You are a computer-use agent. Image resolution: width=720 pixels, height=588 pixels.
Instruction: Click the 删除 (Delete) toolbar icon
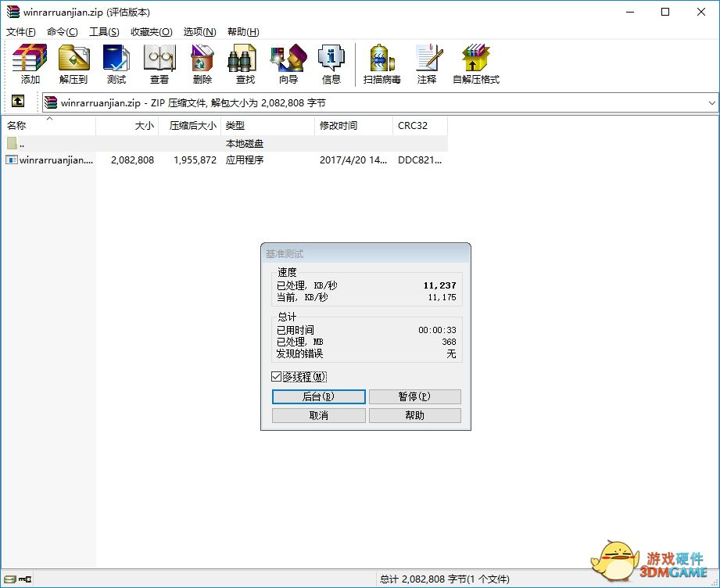tap(202, 57)
